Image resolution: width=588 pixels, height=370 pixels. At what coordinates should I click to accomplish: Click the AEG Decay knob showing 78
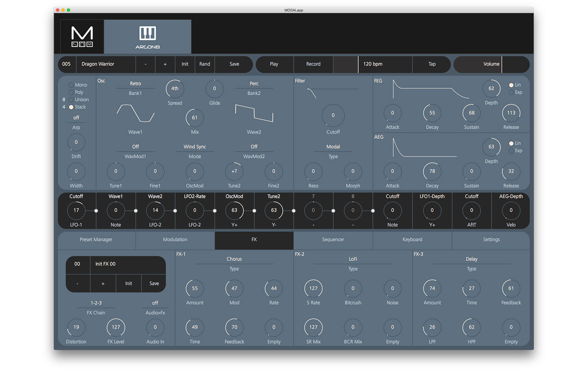432,171
